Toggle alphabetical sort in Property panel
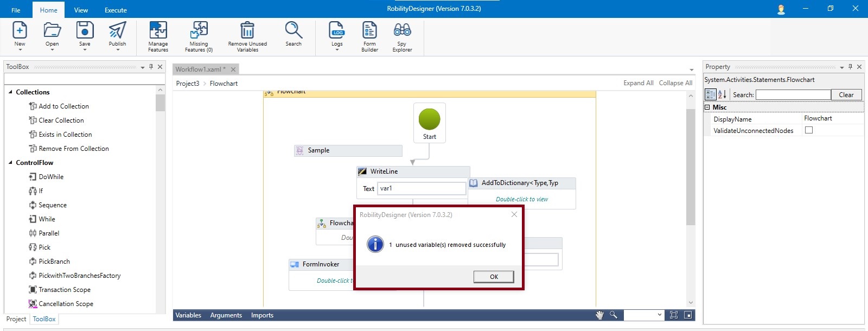 [722, 94]
